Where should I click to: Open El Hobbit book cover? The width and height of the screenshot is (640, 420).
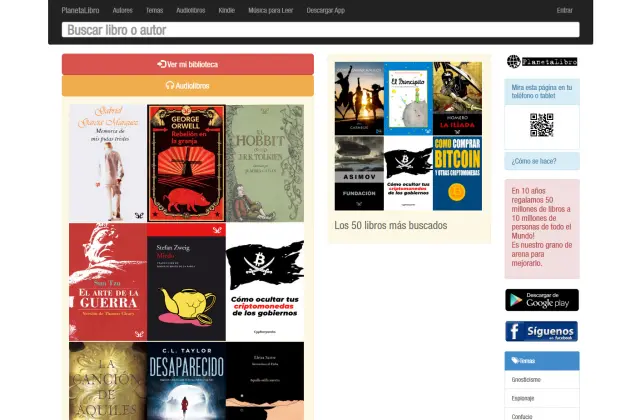(x=264, y=163)
